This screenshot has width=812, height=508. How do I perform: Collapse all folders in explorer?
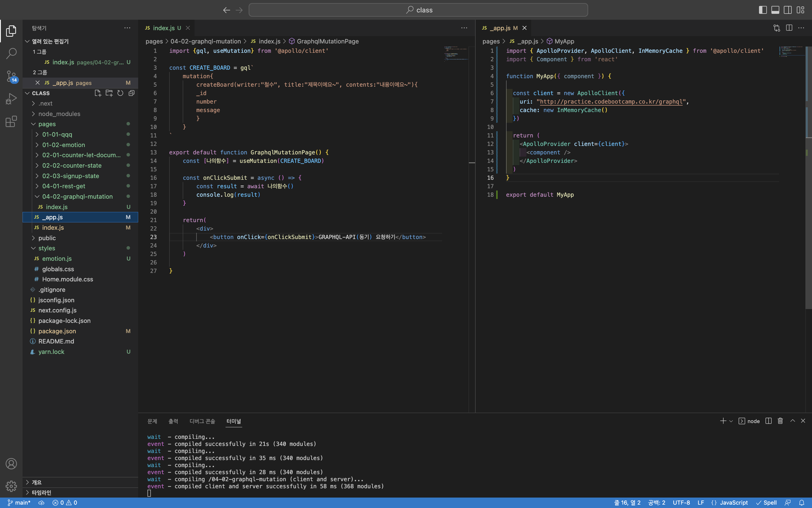coord(132,93)
